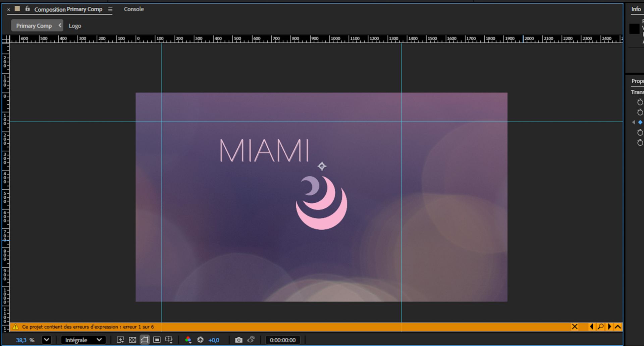This screenshot has width=644, height=346.
Task: Toggle the first Transform property stopwatch
Action: [640, 102]
